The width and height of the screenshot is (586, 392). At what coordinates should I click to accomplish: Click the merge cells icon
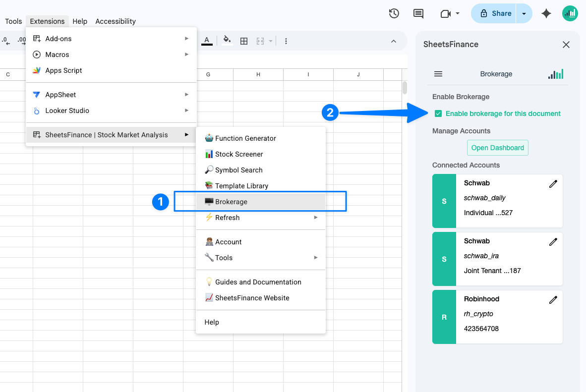(260, 41)
